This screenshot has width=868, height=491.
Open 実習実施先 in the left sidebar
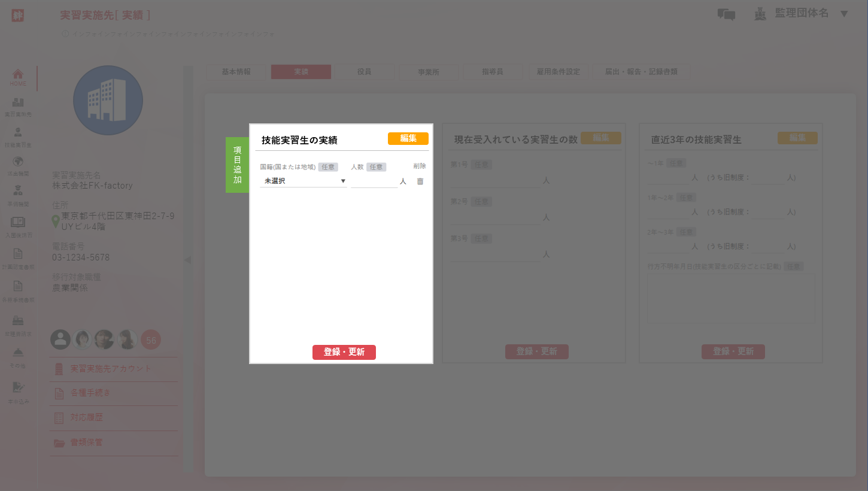(18, 106)
